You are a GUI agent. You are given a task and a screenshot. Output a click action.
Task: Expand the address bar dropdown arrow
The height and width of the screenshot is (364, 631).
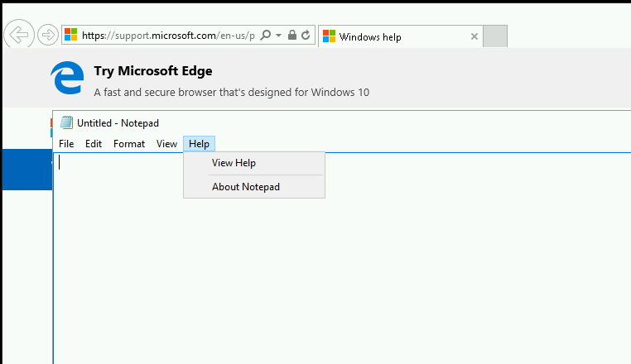[x=278, y=35]
